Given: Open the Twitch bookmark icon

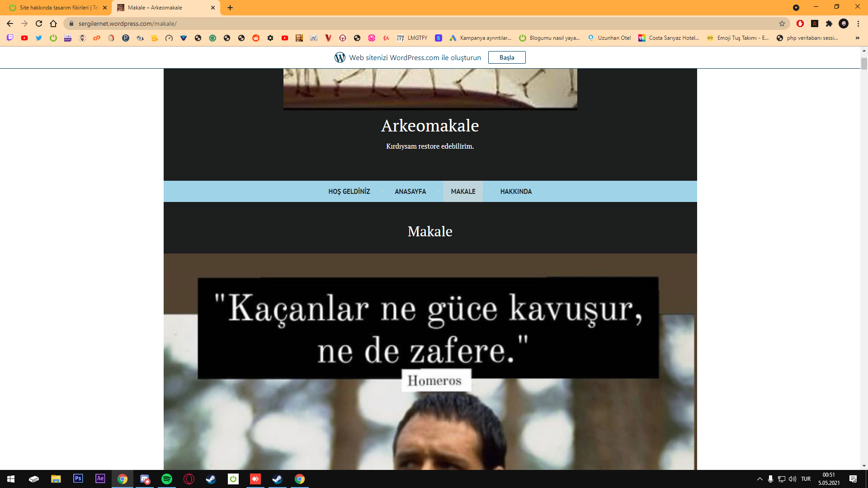Looking at the screenshot, I should (10, 38).
